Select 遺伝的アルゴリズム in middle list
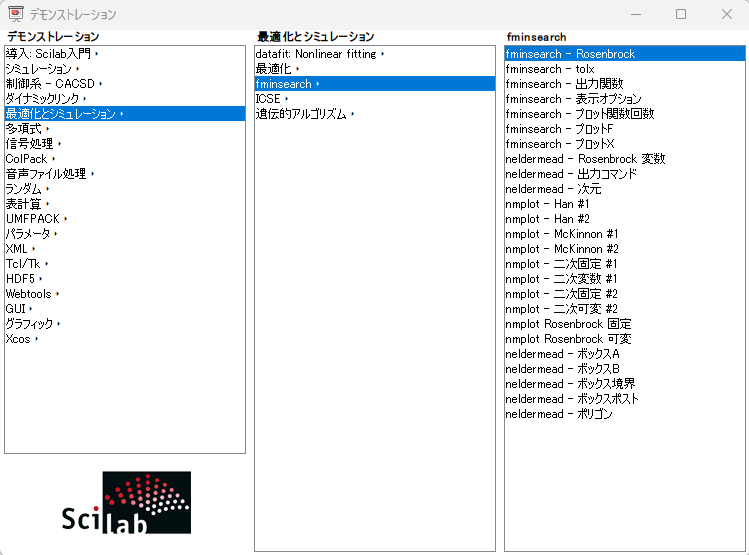 (301, 114)
